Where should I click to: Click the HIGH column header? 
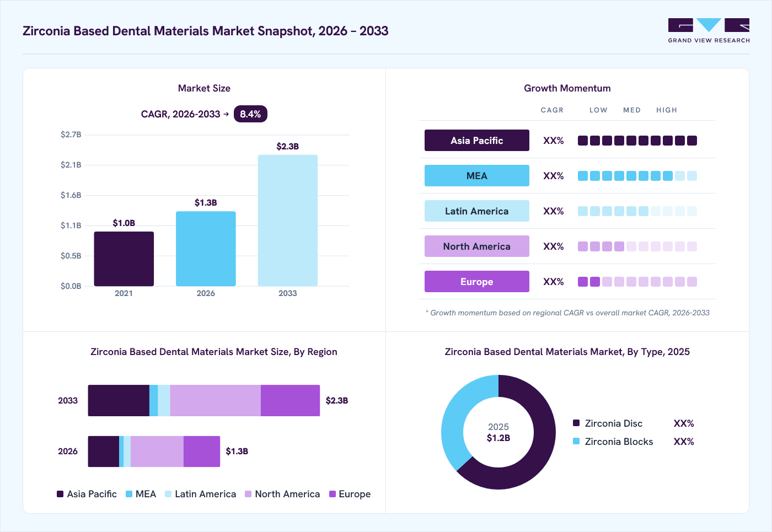click(x=667, y=110)
